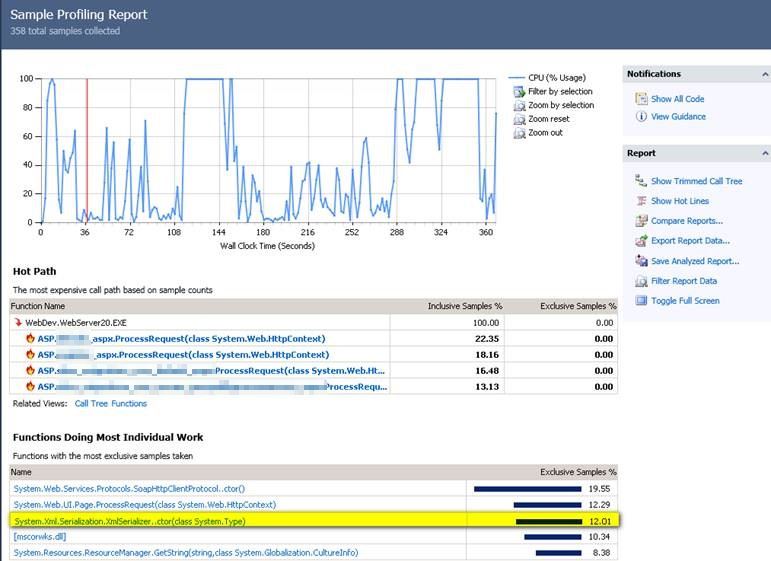The width and height of the screenshot is (771, 561).
Task: Open the ProcessRequ... function at 13.13 percent
Action: [212, 386]
